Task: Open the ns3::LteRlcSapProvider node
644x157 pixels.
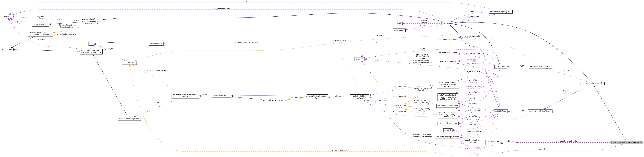Action: [448, 106]
